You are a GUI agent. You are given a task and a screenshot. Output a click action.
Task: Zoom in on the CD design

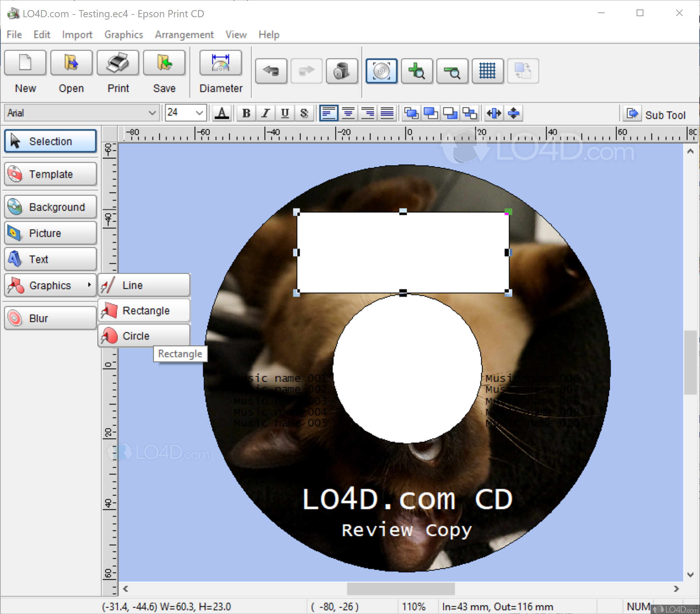[417, 71]
